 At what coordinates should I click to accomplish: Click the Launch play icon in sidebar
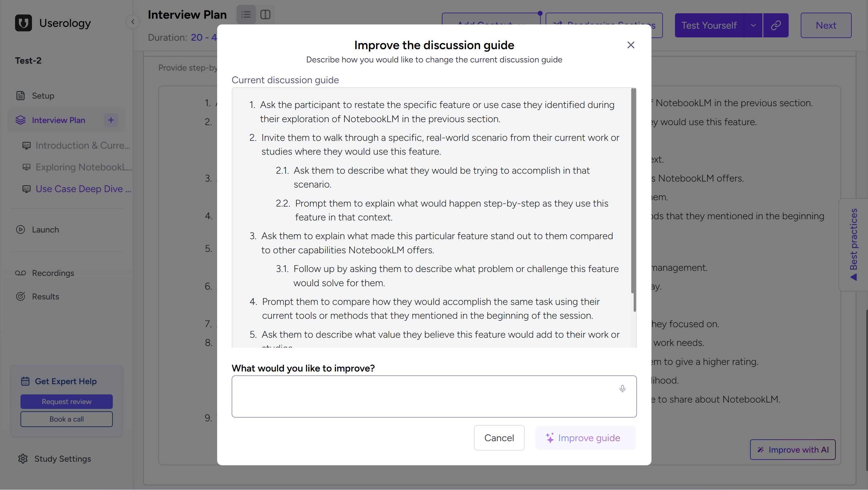point(21,229)
